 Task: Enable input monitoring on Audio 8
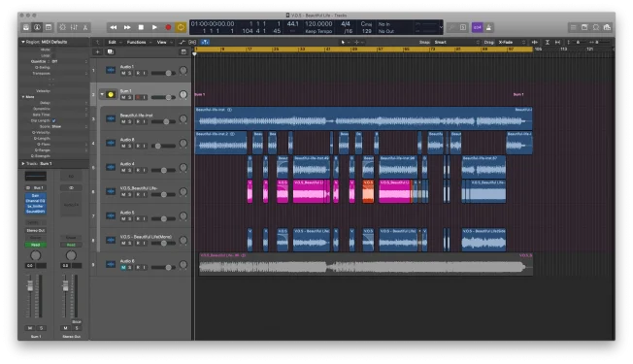pos(144,146)
